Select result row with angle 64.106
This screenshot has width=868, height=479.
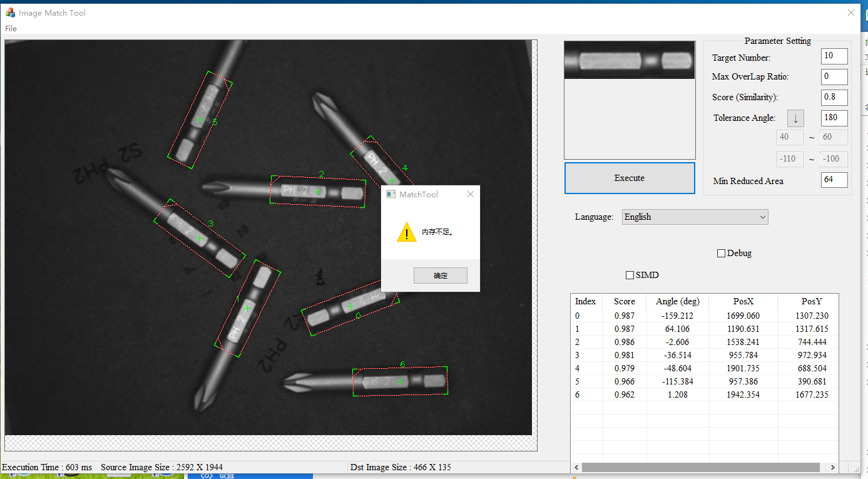(705, 329)
